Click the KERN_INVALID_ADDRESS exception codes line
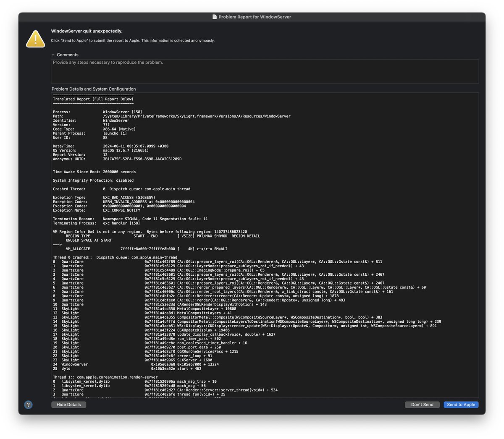The height and width of the screenshot is (439, 504). [x=124, y=202]
